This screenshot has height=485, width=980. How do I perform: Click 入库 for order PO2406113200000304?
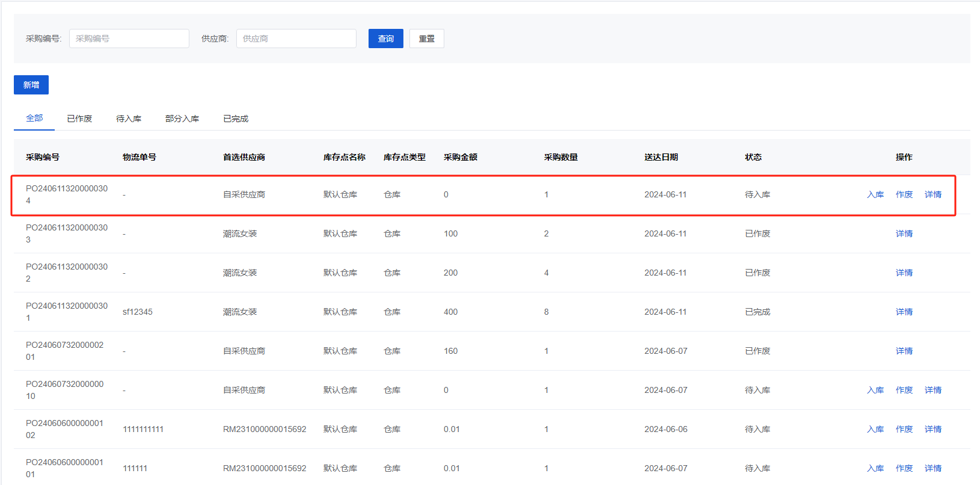[x=875, y=194]
